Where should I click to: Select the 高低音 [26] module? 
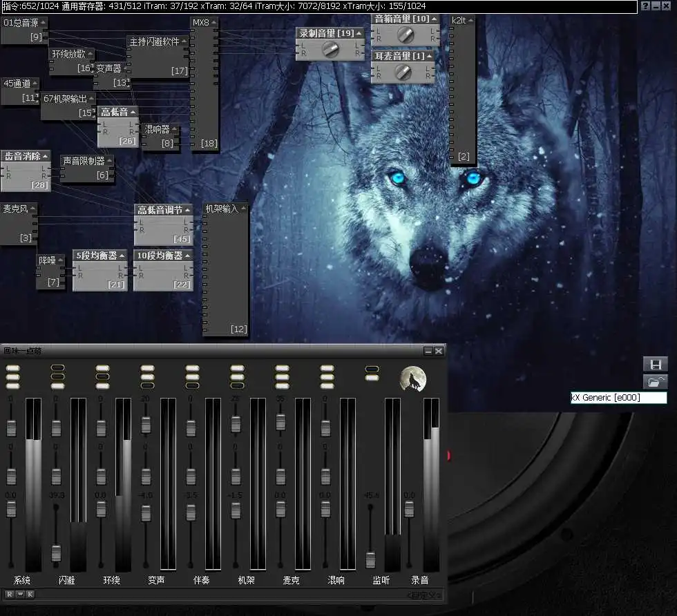[x=118, y=127]
